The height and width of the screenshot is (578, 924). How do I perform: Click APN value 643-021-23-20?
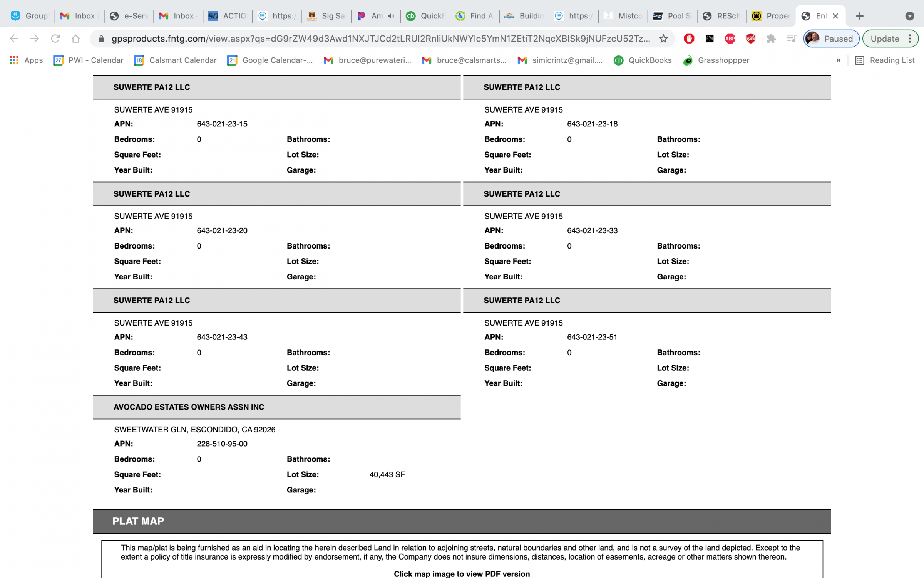pos(222,230)
